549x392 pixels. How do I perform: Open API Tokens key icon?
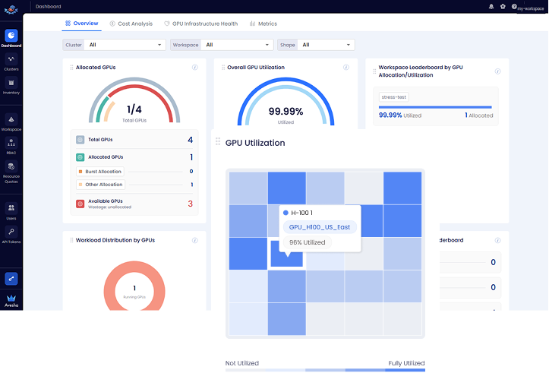pos(11,231)
